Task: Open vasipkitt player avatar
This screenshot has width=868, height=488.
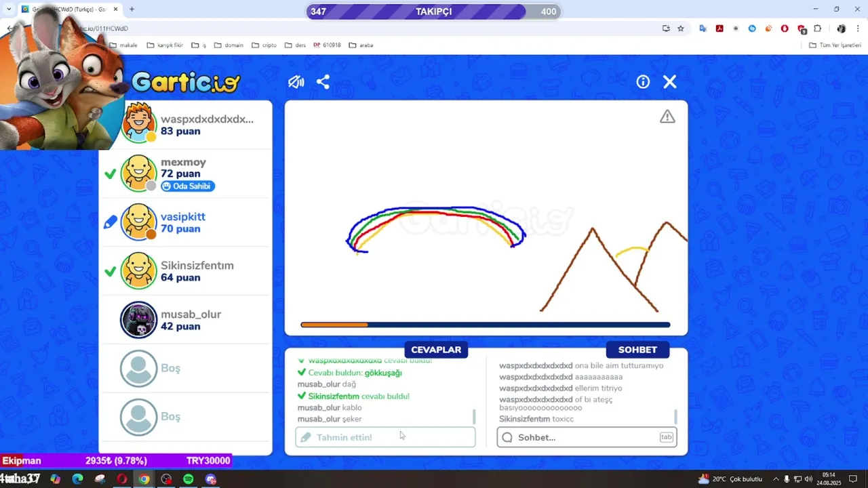Action: coord(139,222)
